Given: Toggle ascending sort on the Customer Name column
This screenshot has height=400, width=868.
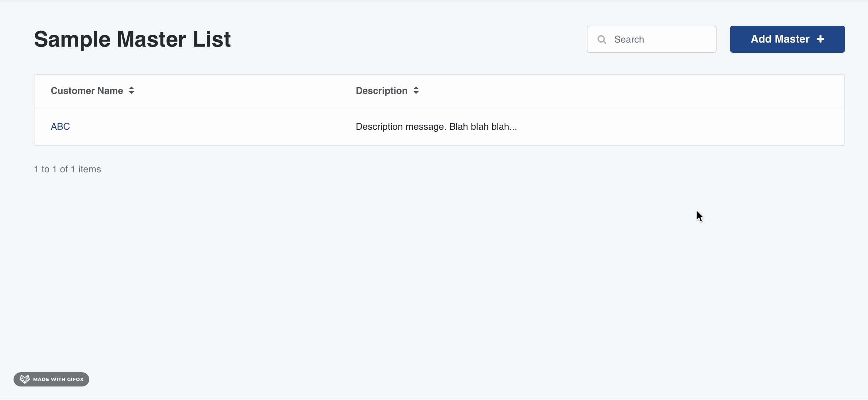Looking at the screenshot, I should pos(131,88).
